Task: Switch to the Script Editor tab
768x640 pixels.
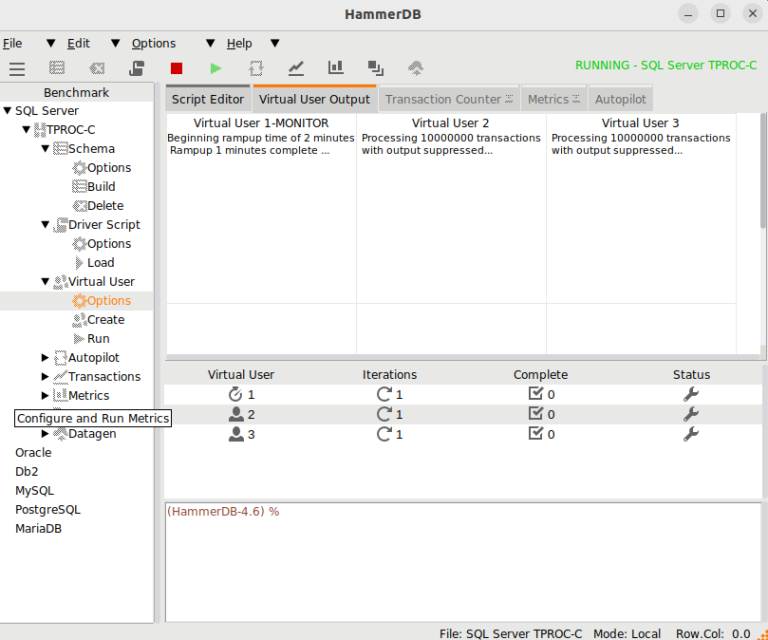Action: point(207,99)
